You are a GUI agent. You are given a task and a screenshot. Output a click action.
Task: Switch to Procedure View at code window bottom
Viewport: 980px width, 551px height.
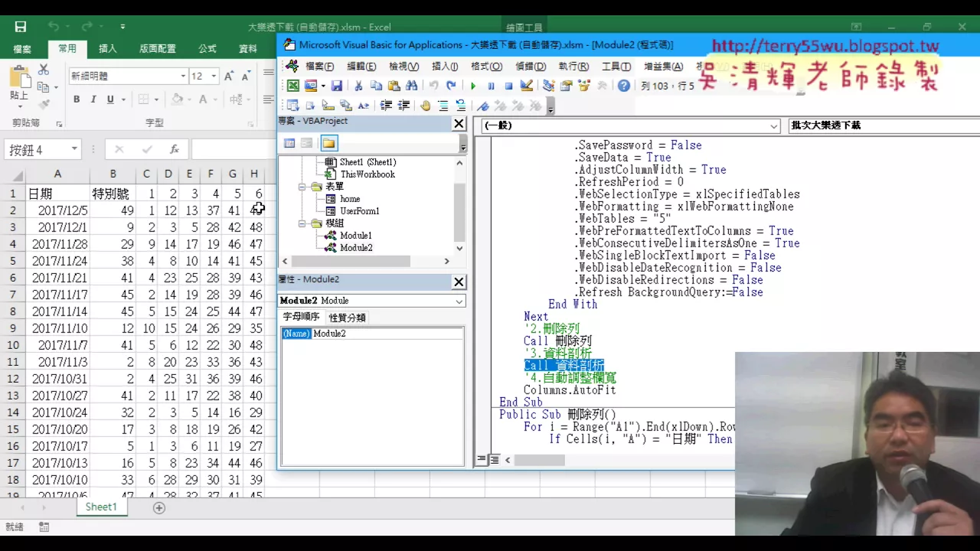pos(482,460)
